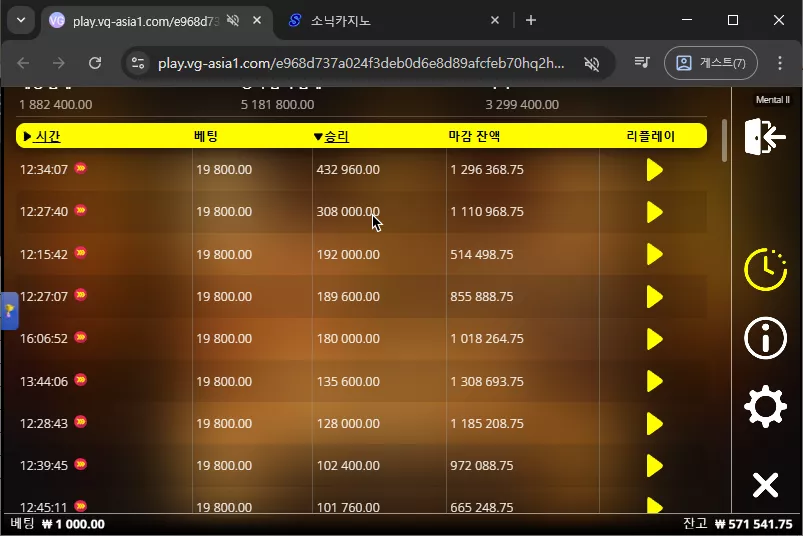803x536 pixels.
Task: Click the 432 960.00 win amount
Action: tap(348, 170)
